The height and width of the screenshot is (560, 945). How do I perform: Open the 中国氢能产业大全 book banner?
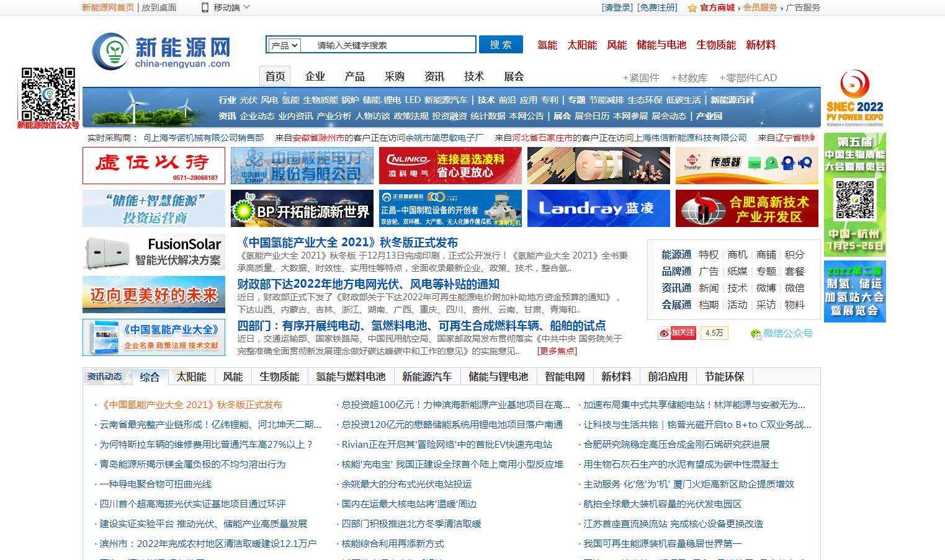point(154,337)
